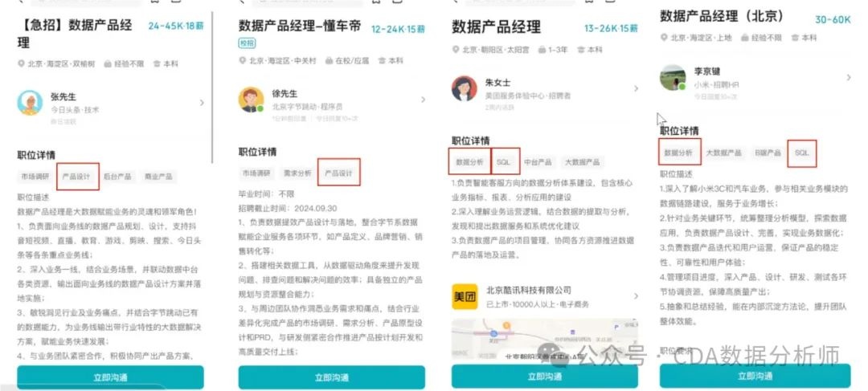Click 立即沟通 under the 急招 job

coord(110,377)
